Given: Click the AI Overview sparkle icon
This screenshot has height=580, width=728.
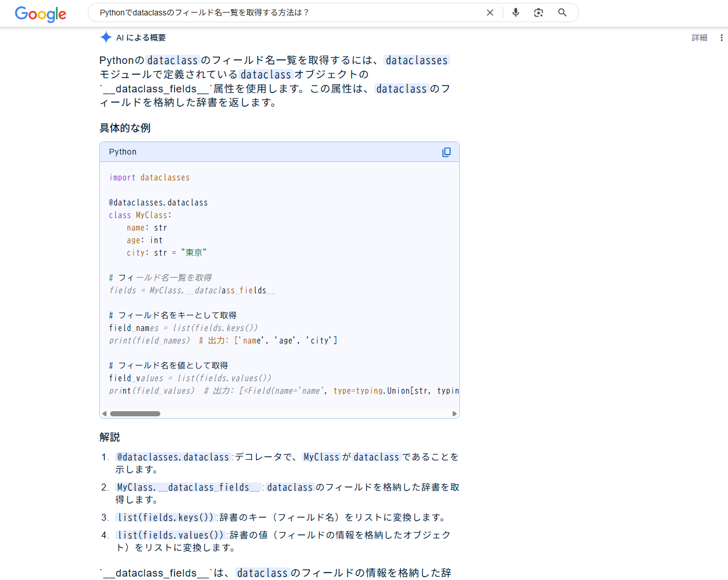Looking at the screenshot, I should pyautogui.click(x=106, y=37).
